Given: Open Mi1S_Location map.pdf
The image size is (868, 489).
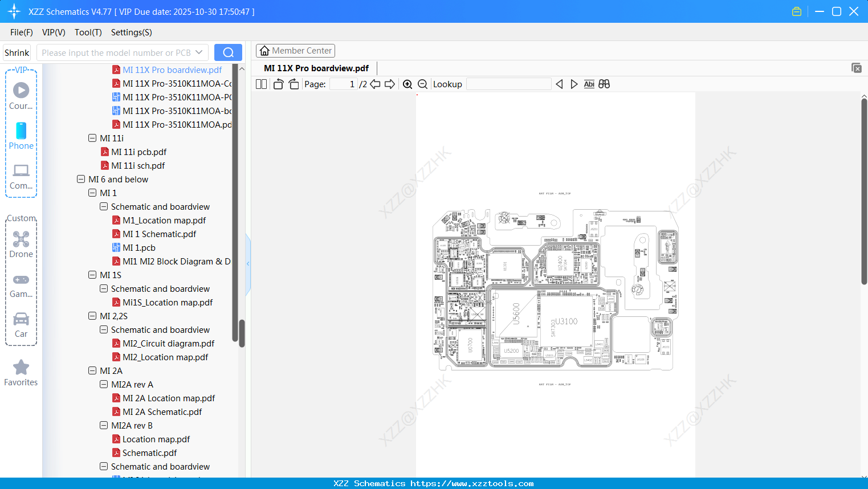Looking at the screenshot, I should point(168,302).
